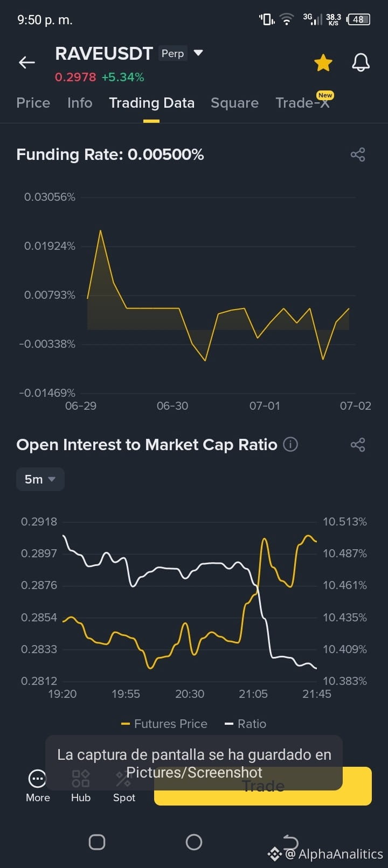Tap the Perp contract type label

[x=172, y=53]
